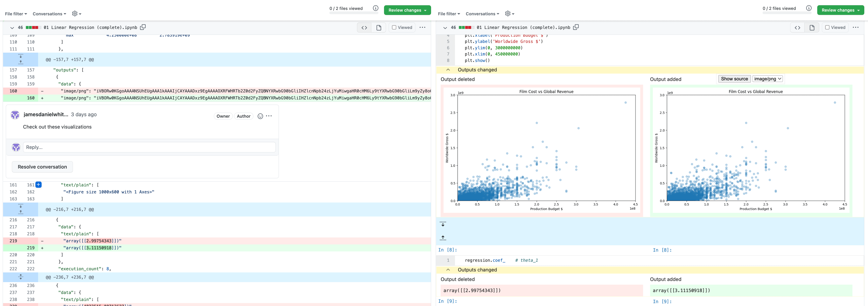Open jamesdanielwhit... profile link
The width and height of the screenshot is (868, 306).
click(x=46, y=114)
